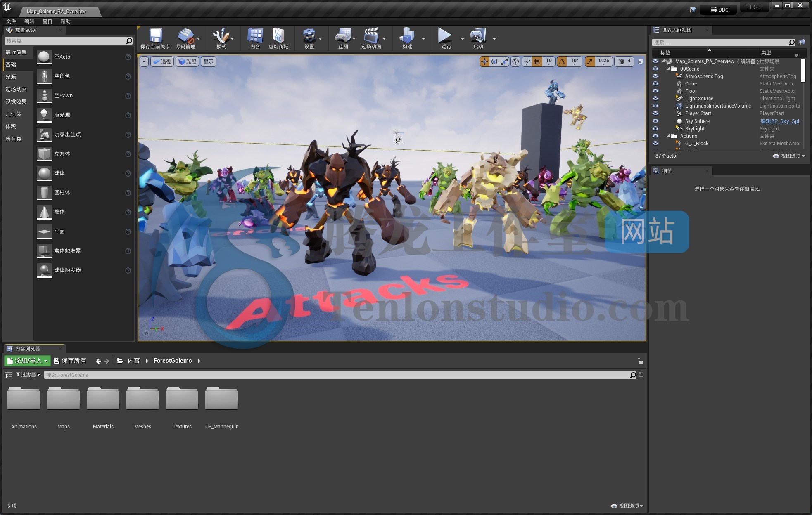Viewport: 812px width, 515px height.
Task: Select 球体 sphere icon
Action: (44, 173)
